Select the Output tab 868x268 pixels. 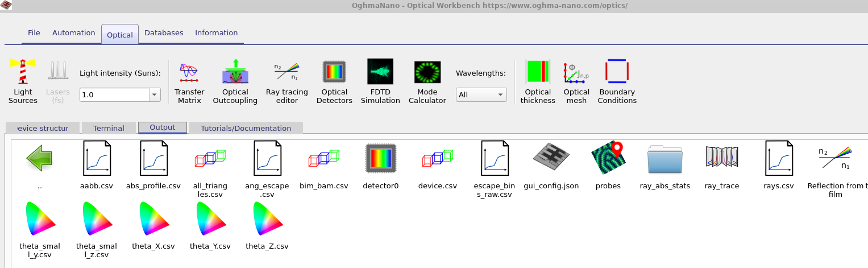click(163, 127)
